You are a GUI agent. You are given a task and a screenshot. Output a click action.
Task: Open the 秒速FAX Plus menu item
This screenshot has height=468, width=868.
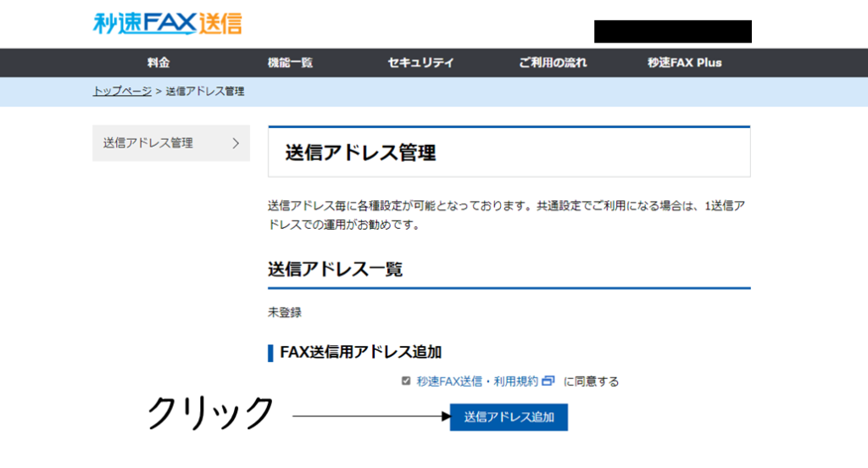[685, 63]
